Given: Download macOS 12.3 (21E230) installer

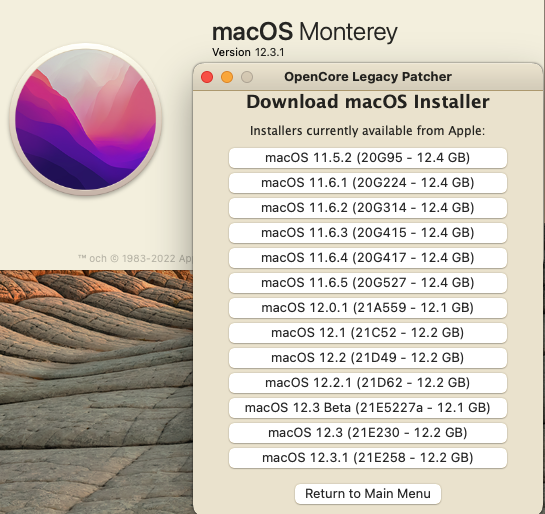Looking at the screenshot, I should (368, 433).
